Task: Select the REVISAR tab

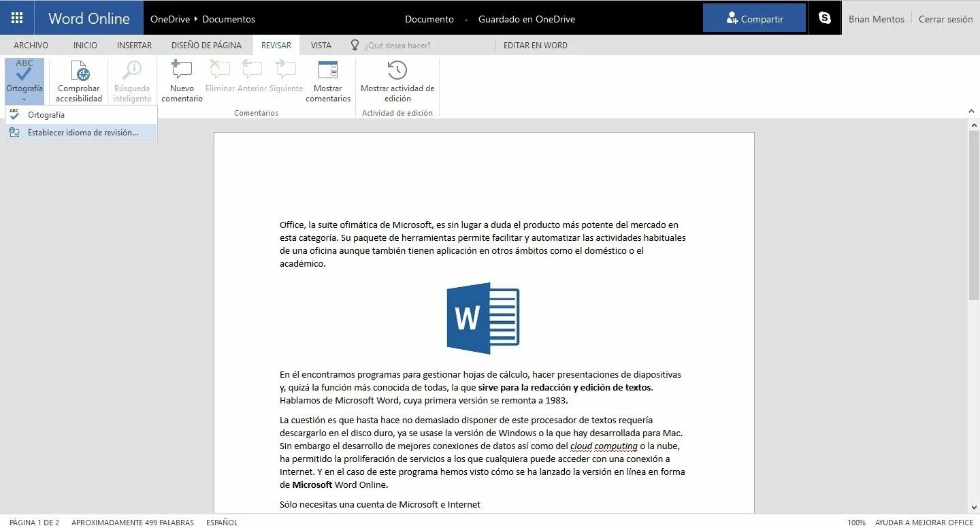Action: [x=276, y=45]
